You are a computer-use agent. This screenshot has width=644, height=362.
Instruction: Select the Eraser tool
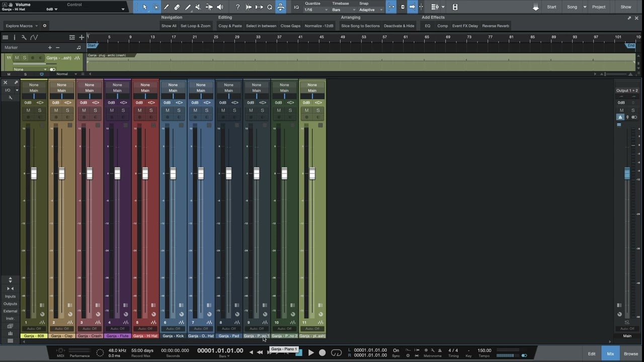[x=177, y=7]
